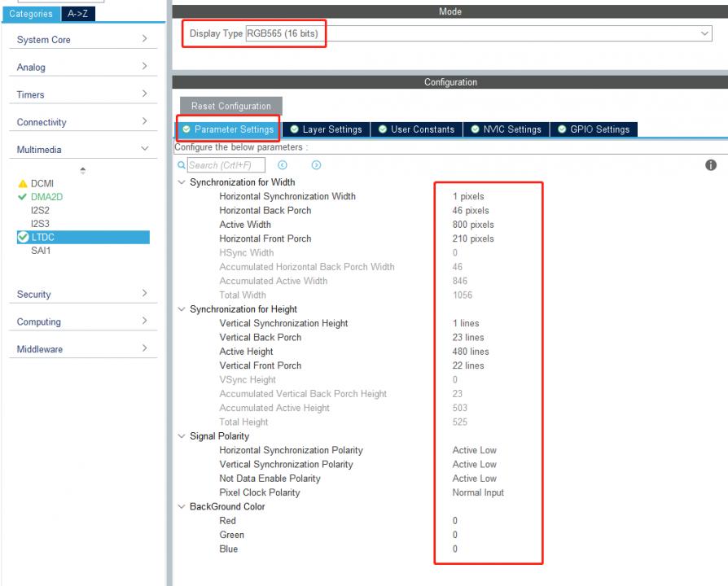The height and width of the screenshot is (586, 728).
Task: Select the HSync Width row label
Action: [x=246, y=253]
